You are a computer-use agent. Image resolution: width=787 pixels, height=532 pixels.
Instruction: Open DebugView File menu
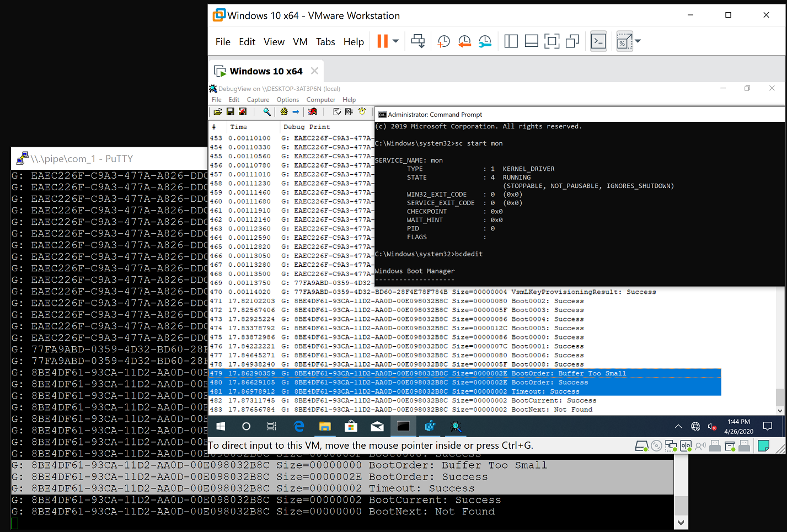(217, 100)
